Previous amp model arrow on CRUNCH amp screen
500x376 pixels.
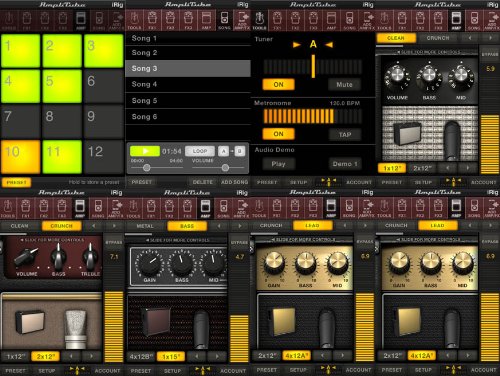[94, 226]
